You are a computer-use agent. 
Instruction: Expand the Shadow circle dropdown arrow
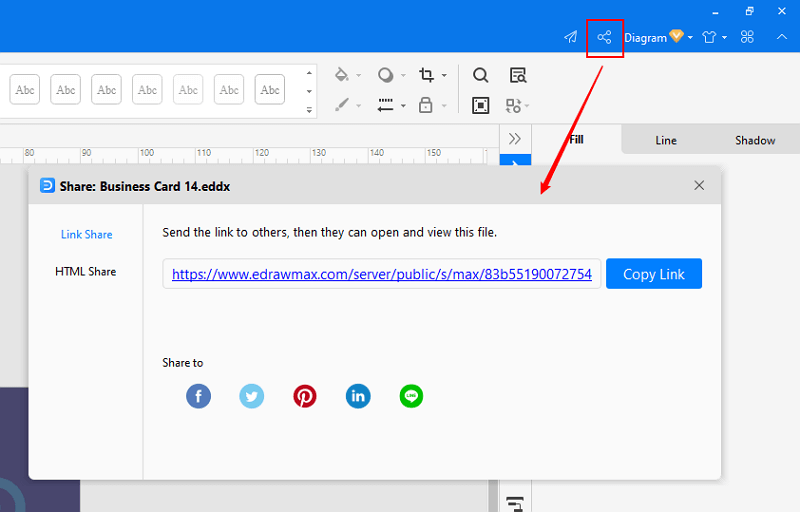point(403,75)
